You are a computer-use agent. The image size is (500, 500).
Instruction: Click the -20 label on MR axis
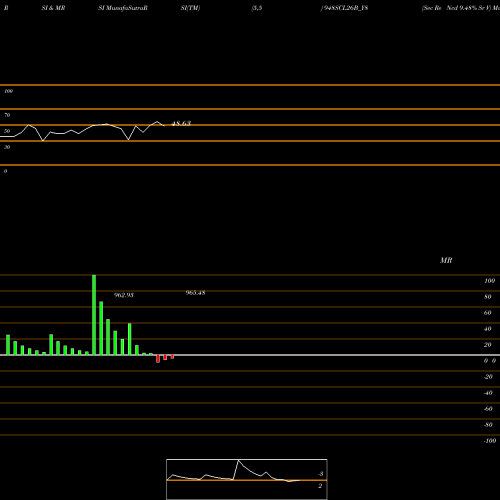[488, 377]
